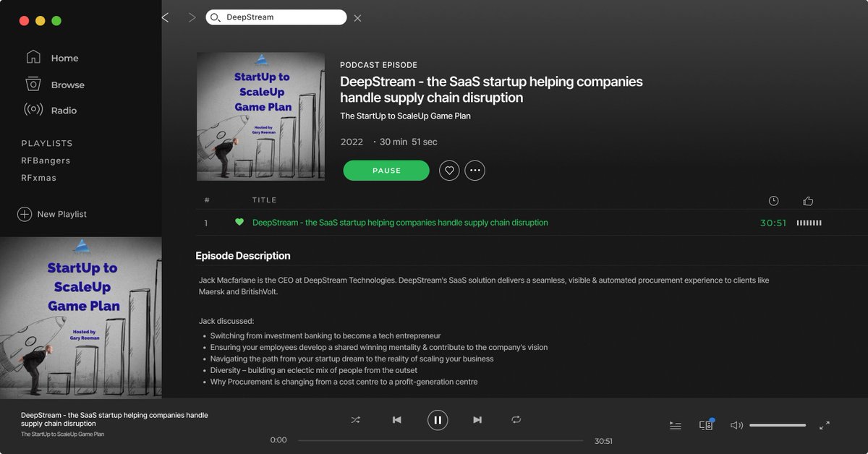The image size is (868, 454).
Task: Click the Radio waves icon
Action: pos(33,110)
